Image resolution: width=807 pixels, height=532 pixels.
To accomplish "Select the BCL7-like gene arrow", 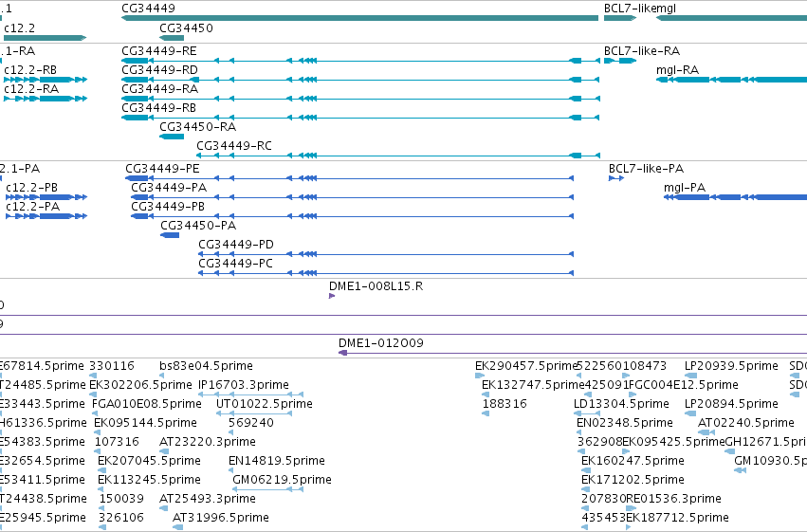I will (620, 18).
